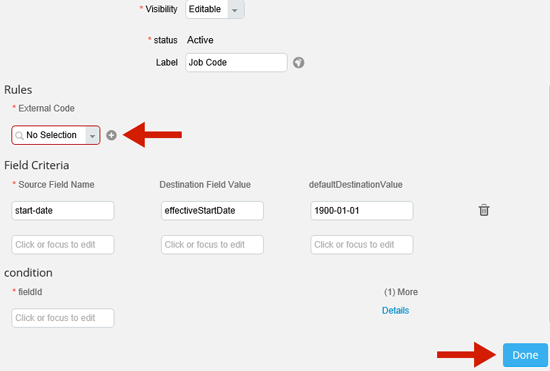Click the Done button
Image resolution: width=550 pixels, height=371 pixels.
pos(525,355)
